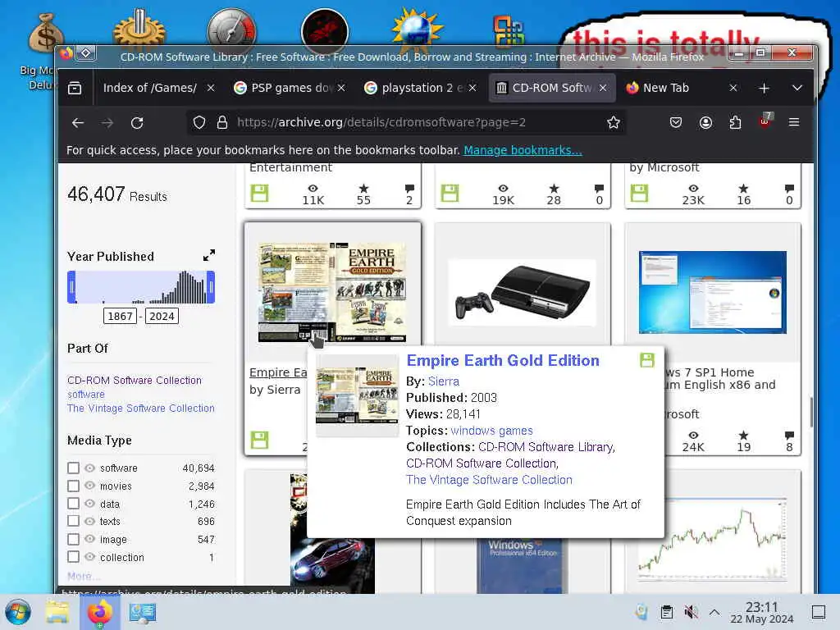Click floppy disk icon on Entertainment card
Screen dimensions: 840x630
pyautogui.click(x=260, y=194)
